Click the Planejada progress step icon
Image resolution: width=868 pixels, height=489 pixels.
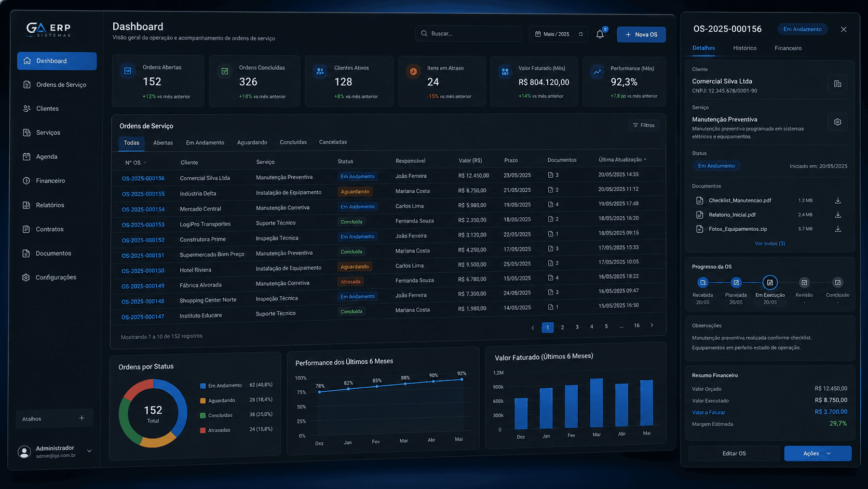pyautogui.click(x=736, y=283)
